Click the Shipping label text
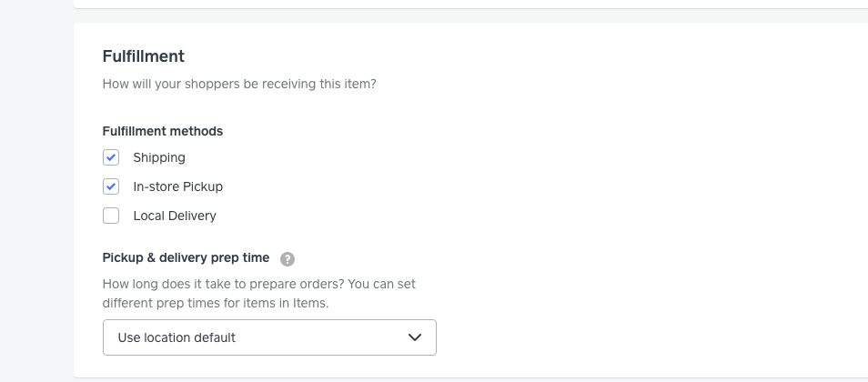Screen dimensions: 868x382 click(x=159, y=157)
